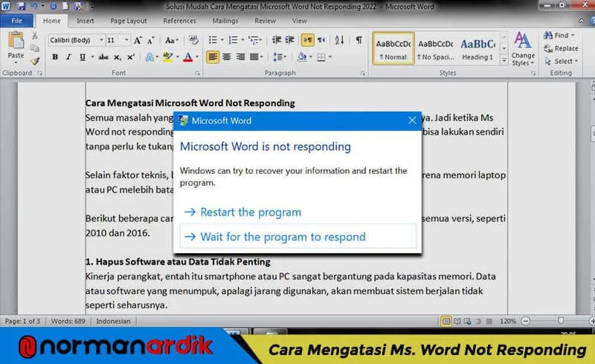Select Align Text Right
This screenshot has height=364, width=595.
240,57
